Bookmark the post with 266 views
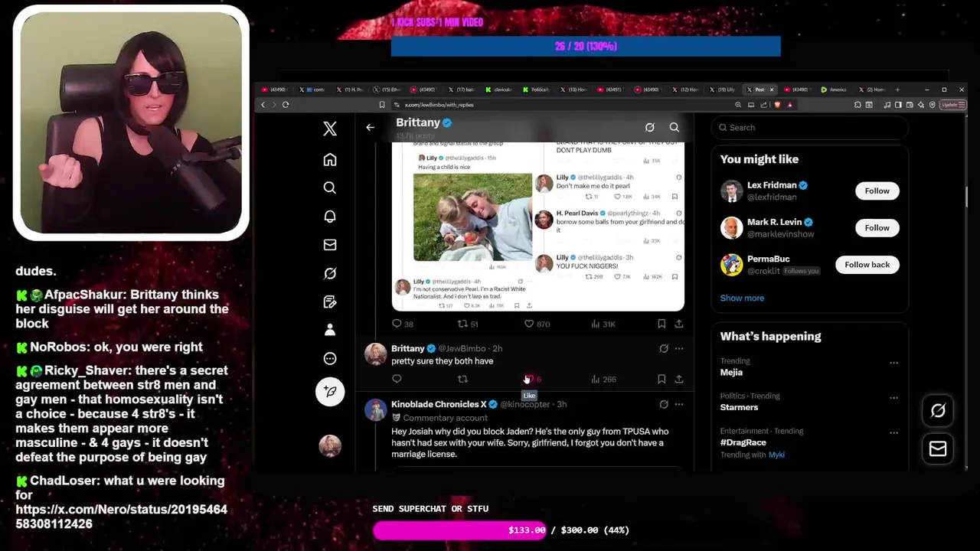The height and width of the screenshot is (551, 980). 661,379
